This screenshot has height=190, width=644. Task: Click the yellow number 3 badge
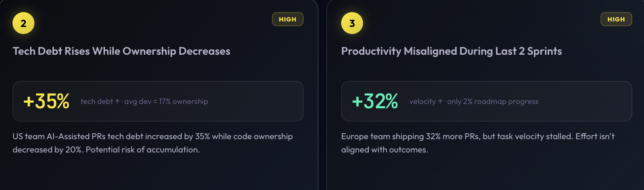pyautogui.click(x=352, y=23)
